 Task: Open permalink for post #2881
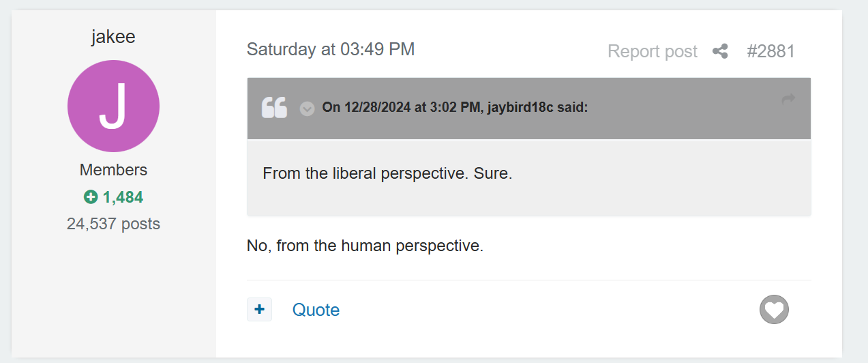coord(770,51)
